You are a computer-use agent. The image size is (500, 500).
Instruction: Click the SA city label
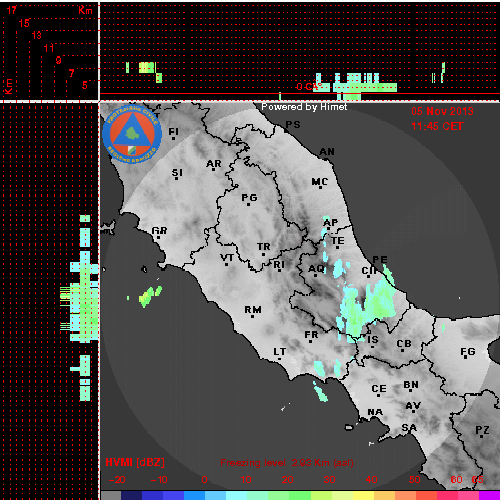tap(409, 428)
